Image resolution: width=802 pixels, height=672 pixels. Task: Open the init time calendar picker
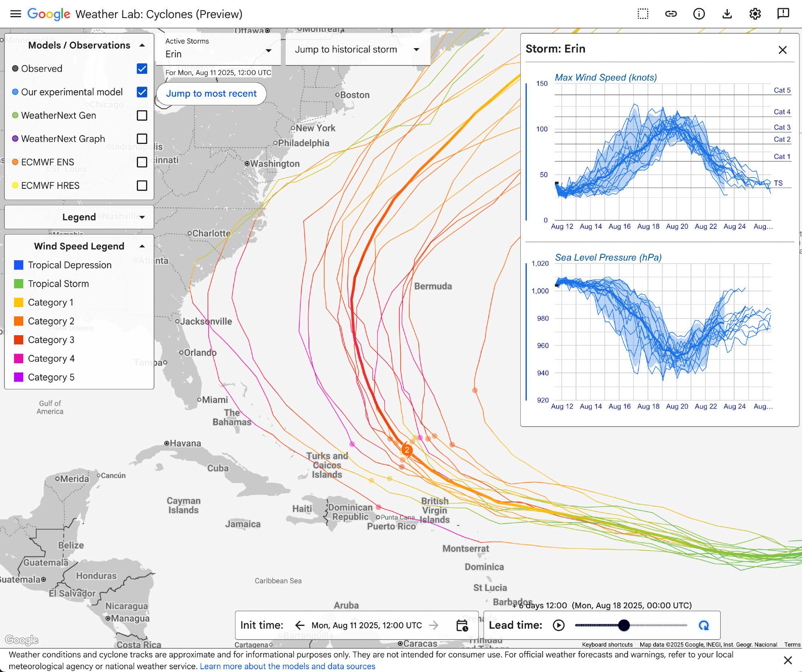tap(462, 625)
